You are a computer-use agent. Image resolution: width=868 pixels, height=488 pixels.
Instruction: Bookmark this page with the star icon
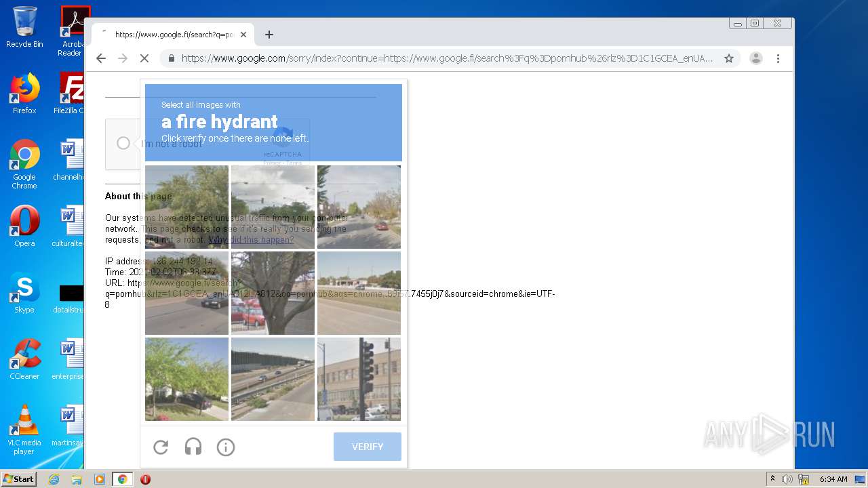(729, 58)
